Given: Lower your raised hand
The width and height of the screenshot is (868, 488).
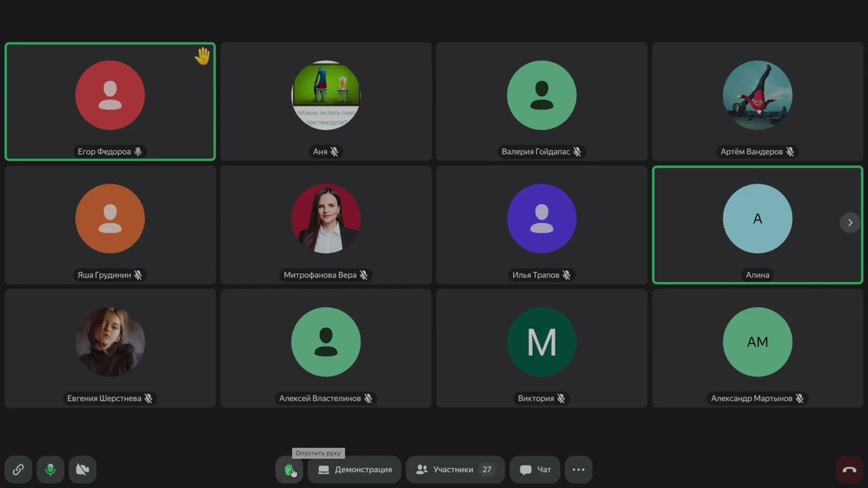Looking at the screenshot, I should pyautogui.click(x=289, y=469).
